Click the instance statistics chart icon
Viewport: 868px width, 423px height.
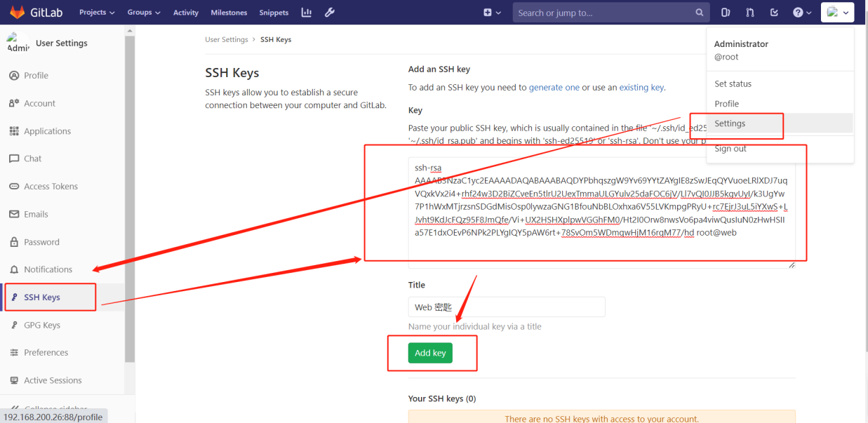307,12
